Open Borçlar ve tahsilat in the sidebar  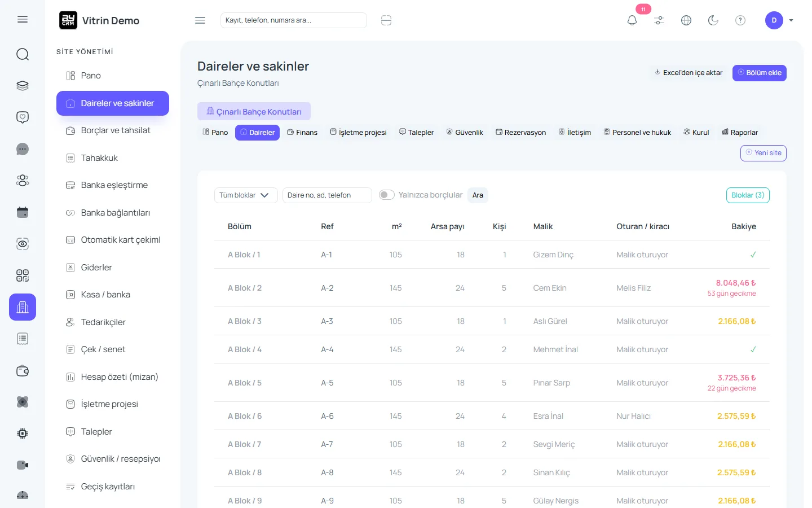point(113,130)
